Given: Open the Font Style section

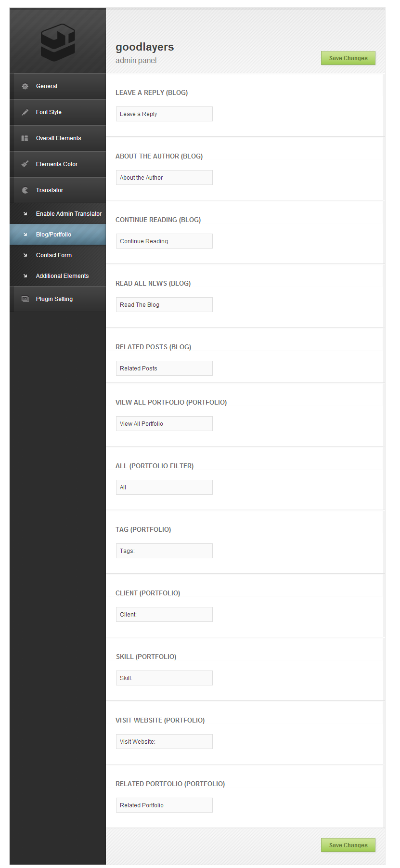Looking at the screenshot, I should point(49,112).
